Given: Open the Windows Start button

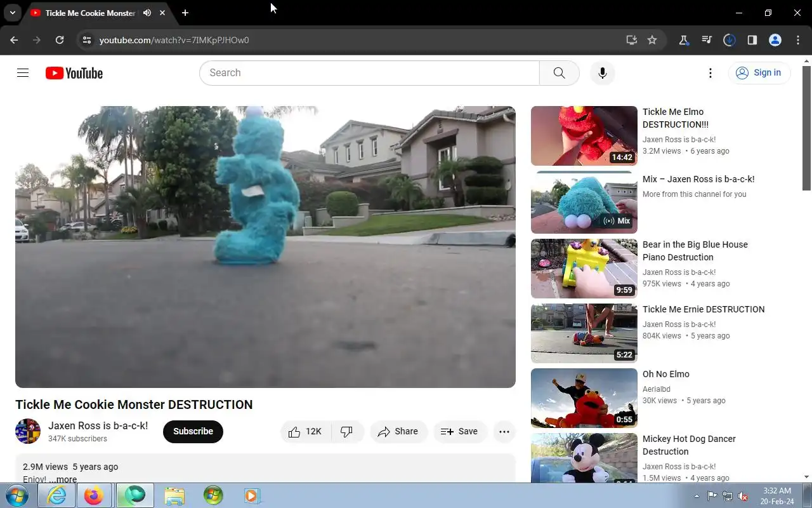Looking at the screenshot, I should click(16, 495).
